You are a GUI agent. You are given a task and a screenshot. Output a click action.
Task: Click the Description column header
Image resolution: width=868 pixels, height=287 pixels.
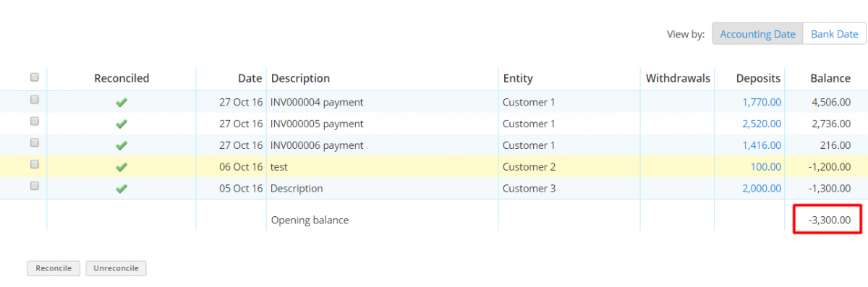tap(300, 78)
